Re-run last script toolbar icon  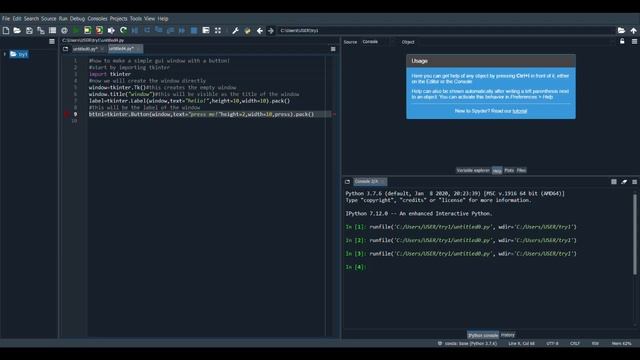click(123, 31)
